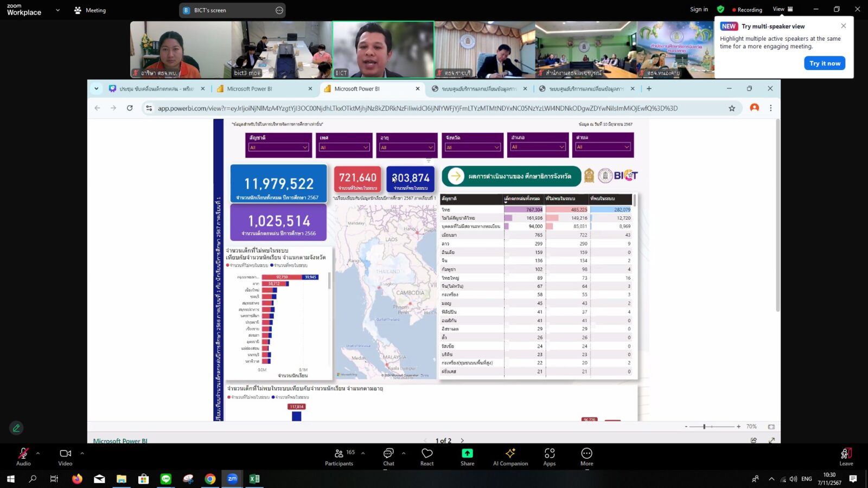
Task: Open the React emoji menu
Action: tap(427, 457)
